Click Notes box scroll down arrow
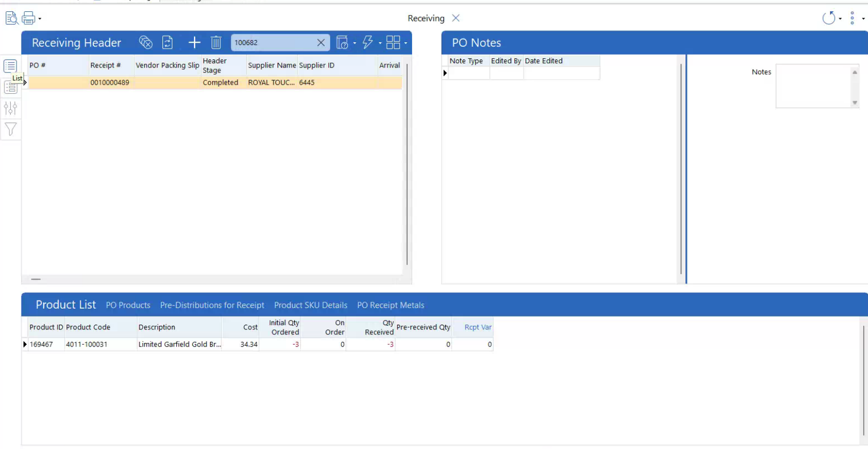The height and width of the screenshot is (449, 868). click(855, 102)
